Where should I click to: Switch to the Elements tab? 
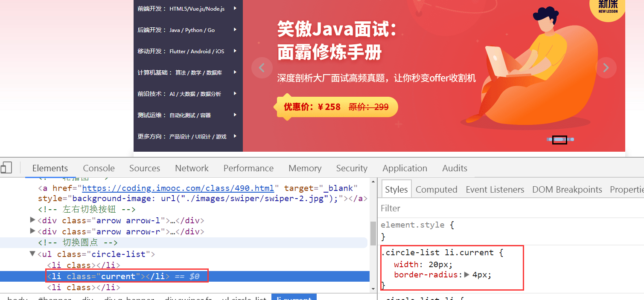(50, 168)
